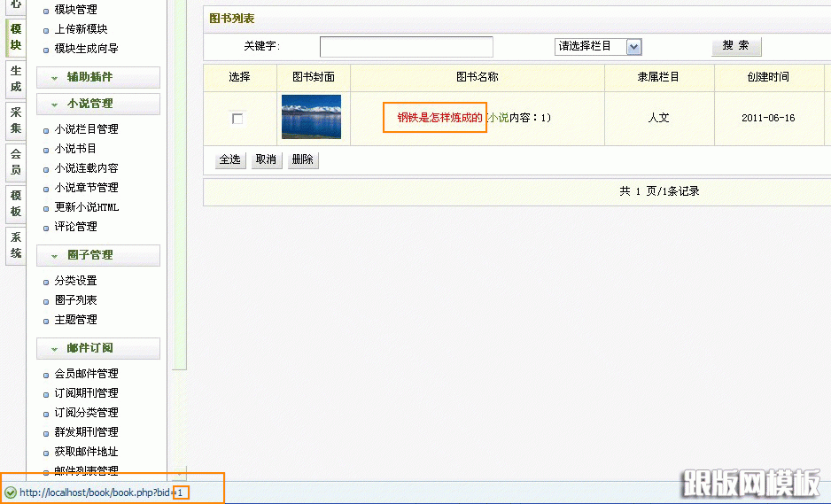Screen dimensions: 831x504
Task: Open 更新小说HTML entry
Action: pos(87,208)
